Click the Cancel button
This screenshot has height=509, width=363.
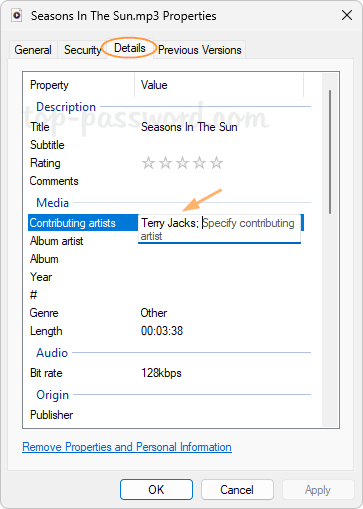(x=237, y=490)
